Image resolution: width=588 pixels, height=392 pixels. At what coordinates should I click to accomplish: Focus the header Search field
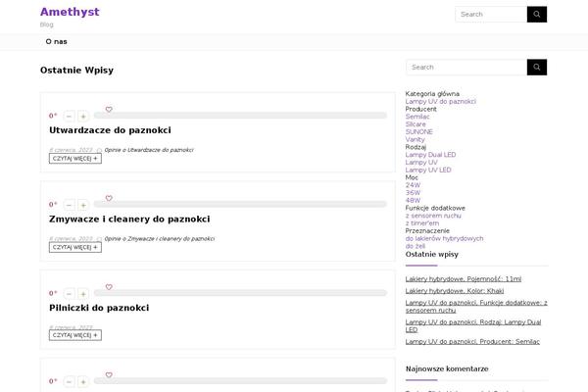point(491,15)
